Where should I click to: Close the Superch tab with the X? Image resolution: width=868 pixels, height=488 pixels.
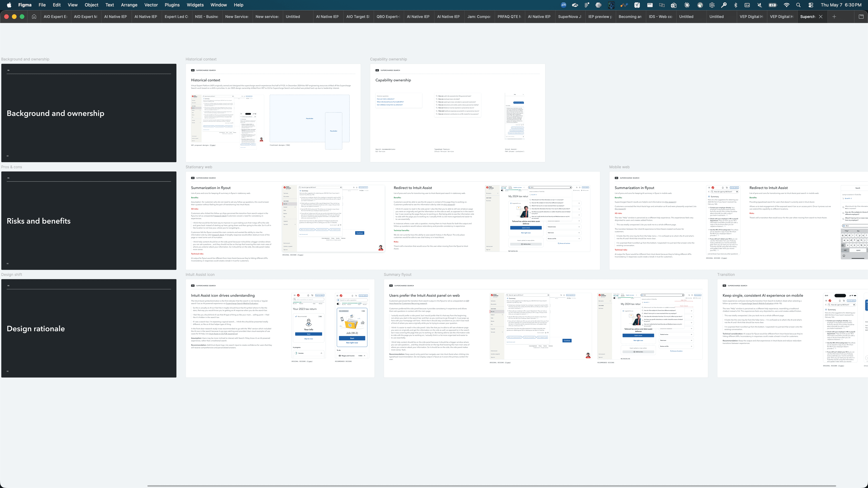(x=821, y=16)
